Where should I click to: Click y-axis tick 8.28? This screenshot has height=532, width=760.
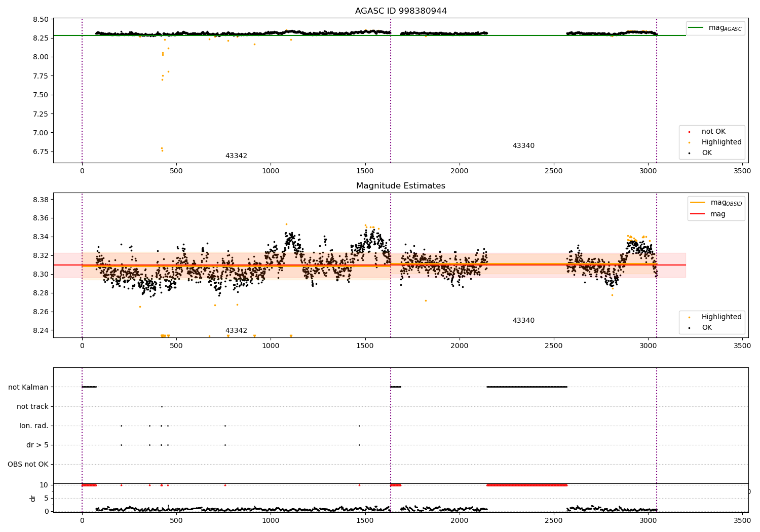tap(40, 293)
